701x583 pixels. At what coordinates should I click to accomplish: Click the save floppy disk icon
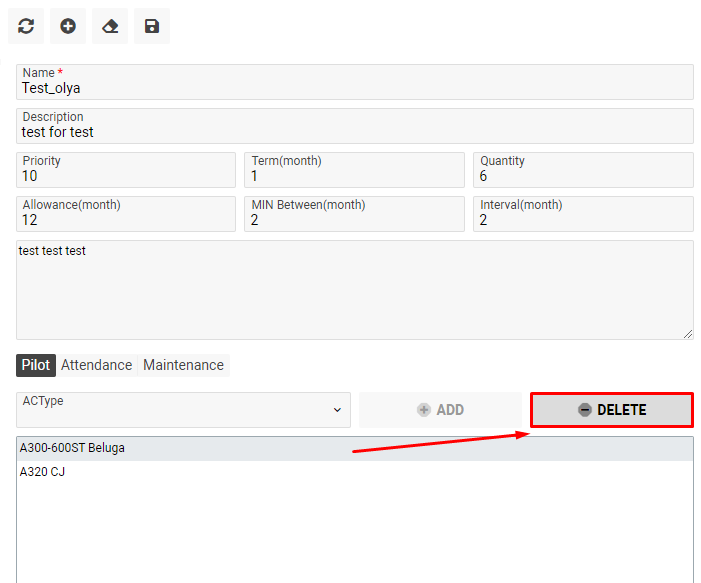pos(152,27)
